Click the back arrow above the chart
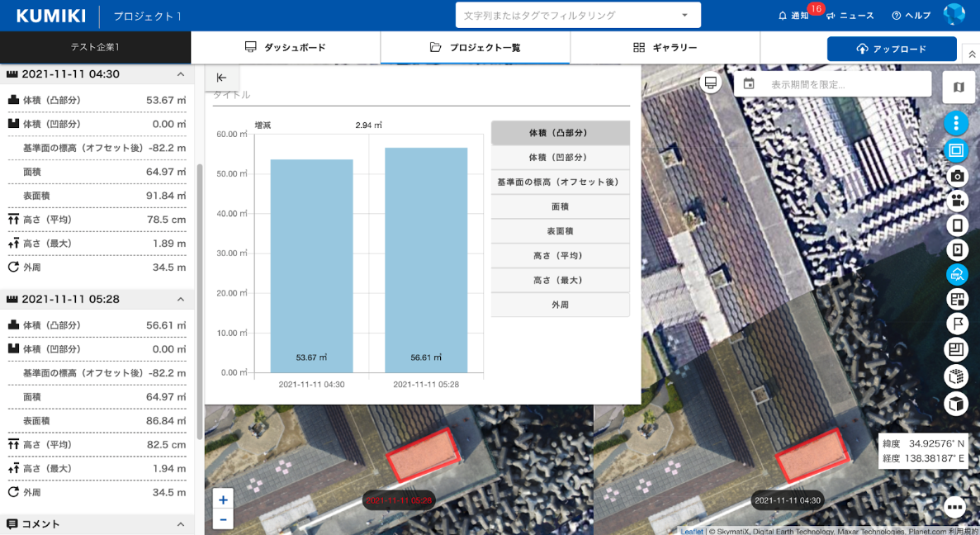This screenshot has height=535, width=980. (x=221, y=78)
